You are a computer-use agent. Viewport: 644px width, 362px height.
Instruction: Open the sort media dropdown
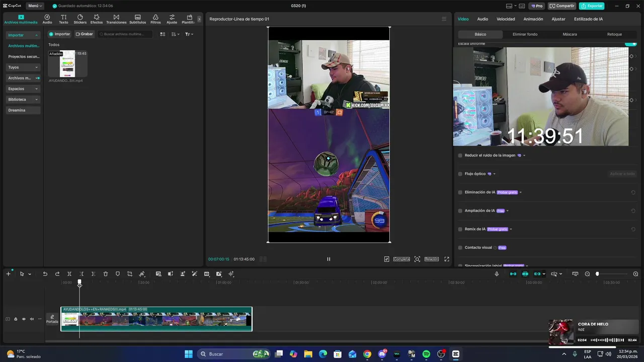(175, 34)
